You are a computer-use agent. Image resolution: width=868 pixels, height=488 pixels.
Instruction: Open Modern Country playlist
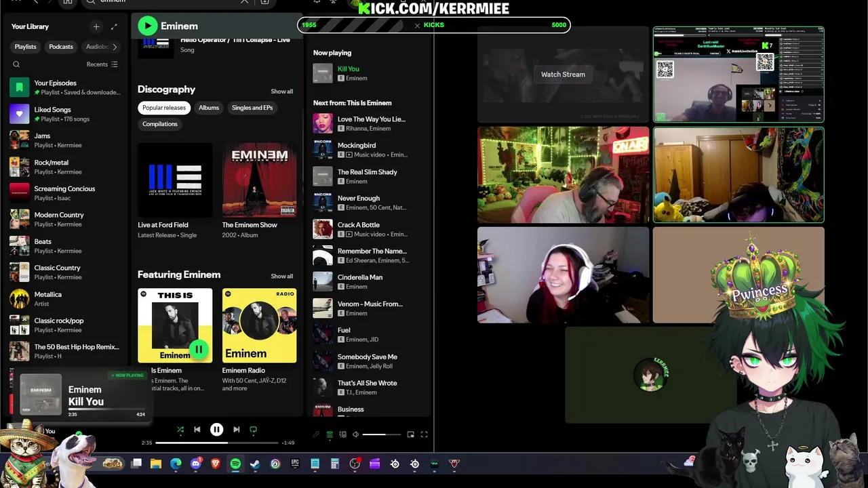(x=65, y=219)
